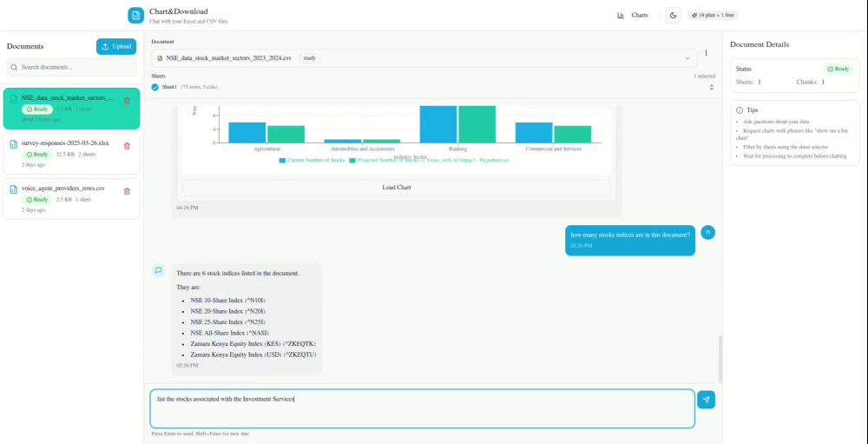Select survey-responses-2025-03-26.xlsx document
Viewport: 868px width, 444px height.
point(71,154)
